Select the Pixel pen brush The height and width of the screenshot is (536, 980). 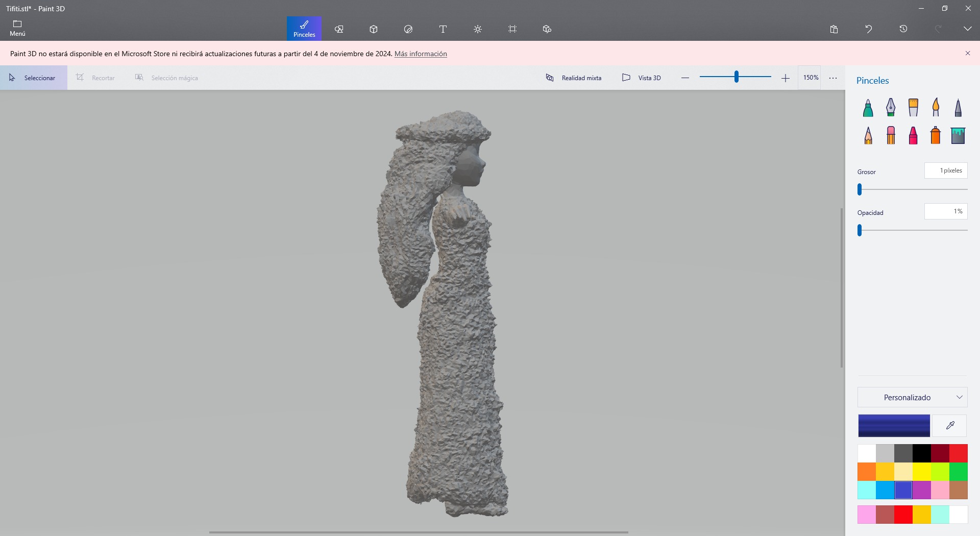click(958, 108)
